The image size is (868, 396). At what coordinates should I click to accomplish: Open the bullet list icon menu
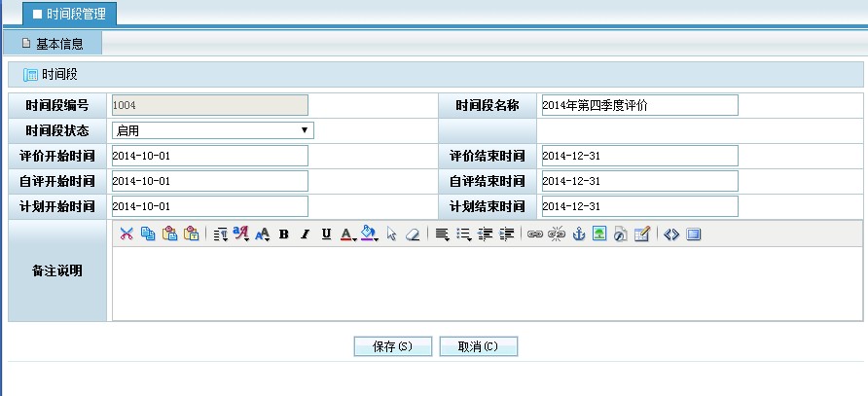click(463, 234)
